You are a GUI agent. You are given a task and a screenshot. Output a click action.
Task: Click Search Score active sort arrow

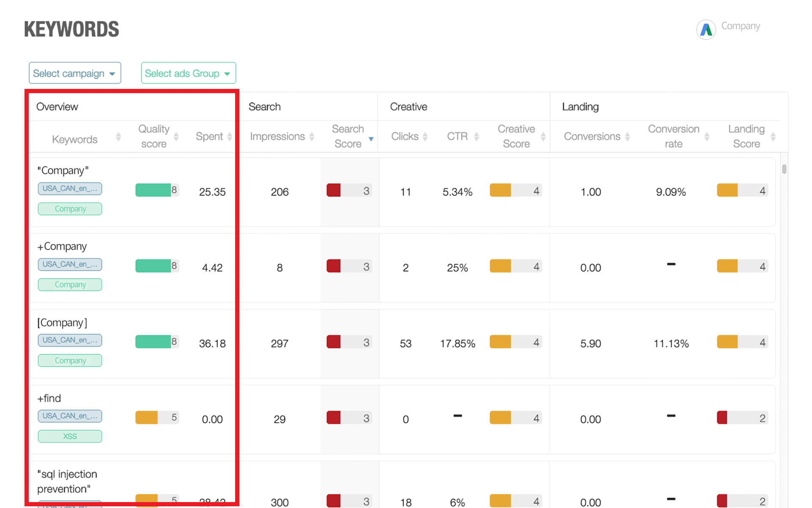coord(371,139)
